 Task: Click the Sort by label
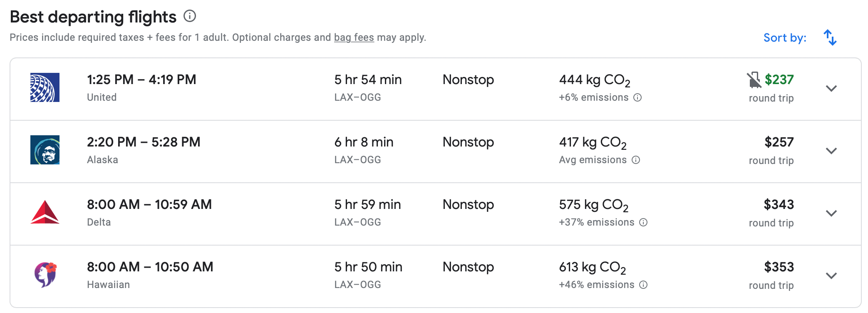click(x=785, y=38)
